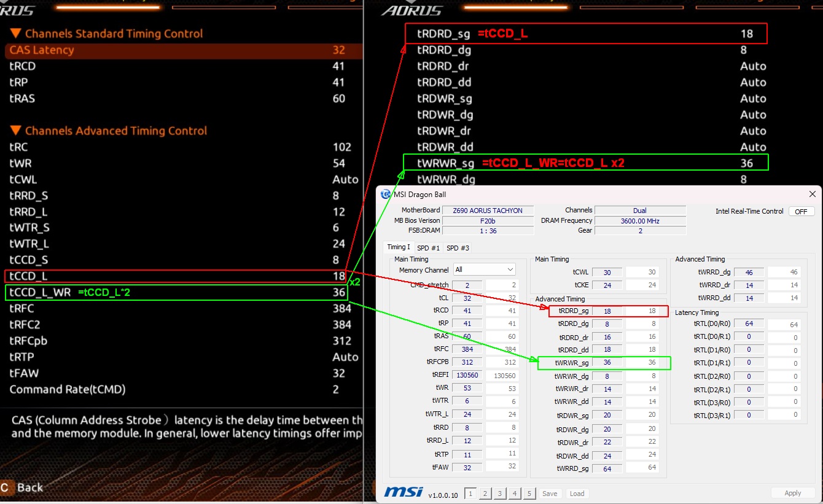Select tWRWR_sg row in right BIOS panel
823x504 pixels.
tap(586, 163)
